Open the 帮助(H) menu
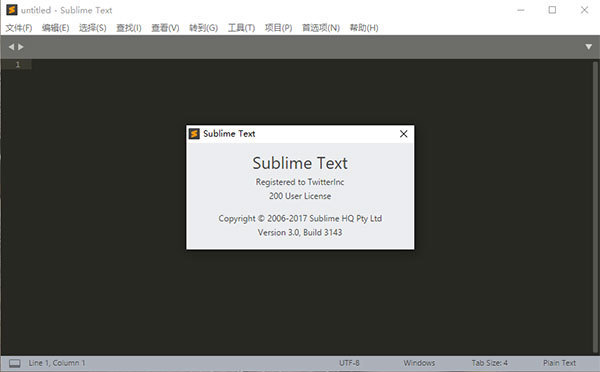This screenshot has width=600, height=372. 364,28
